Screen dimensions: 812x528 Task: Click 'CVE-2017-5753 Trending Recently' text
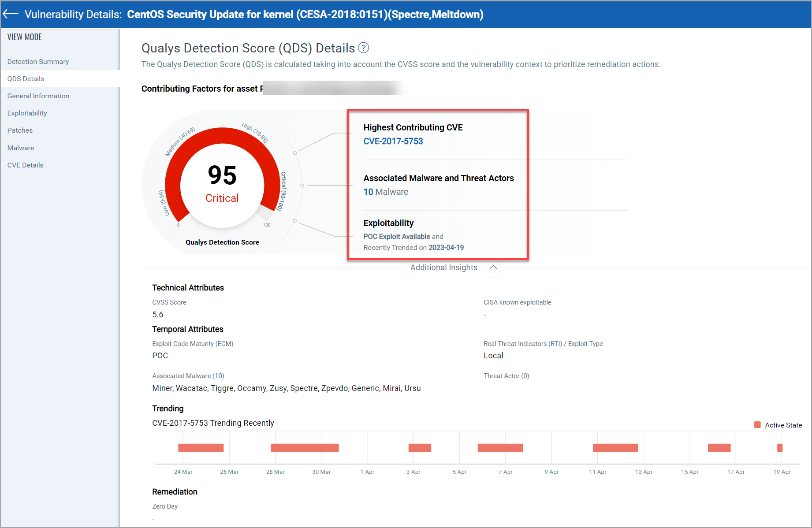[213, 423]
